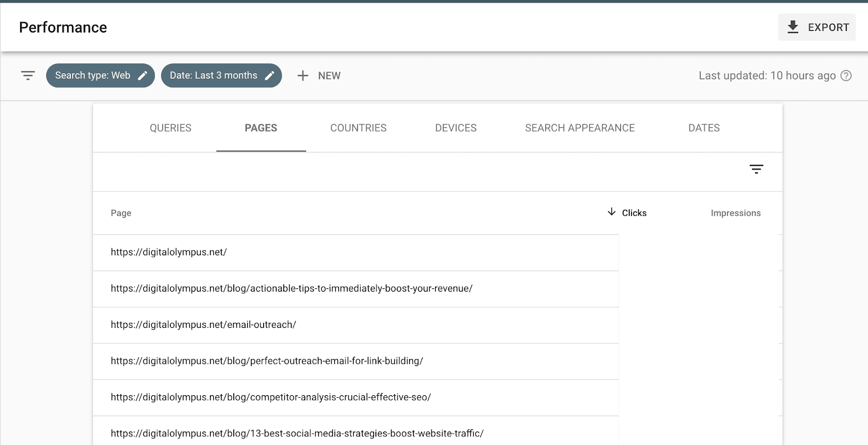
Task: Toggle the Clicks sort arrow
Action: 611,212
